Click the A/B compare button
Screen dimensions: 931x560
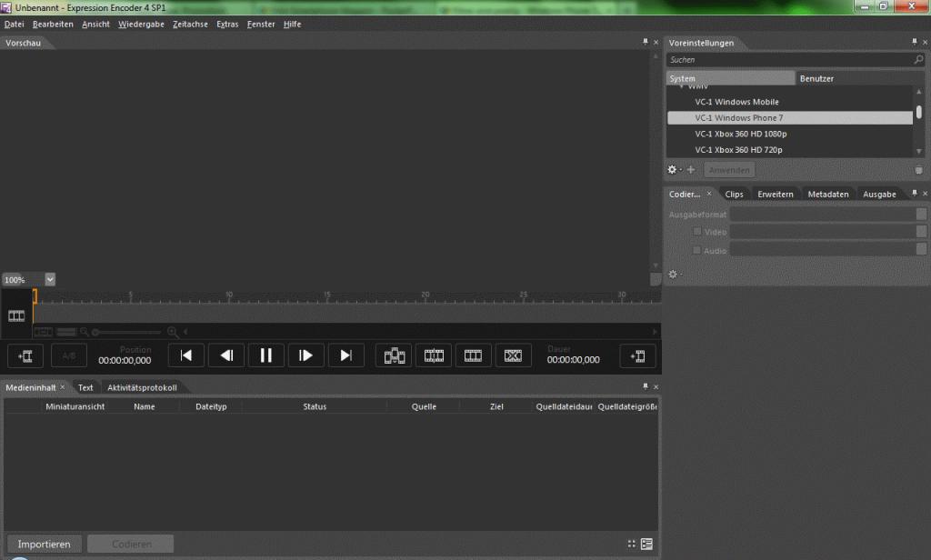click(69, 355)
